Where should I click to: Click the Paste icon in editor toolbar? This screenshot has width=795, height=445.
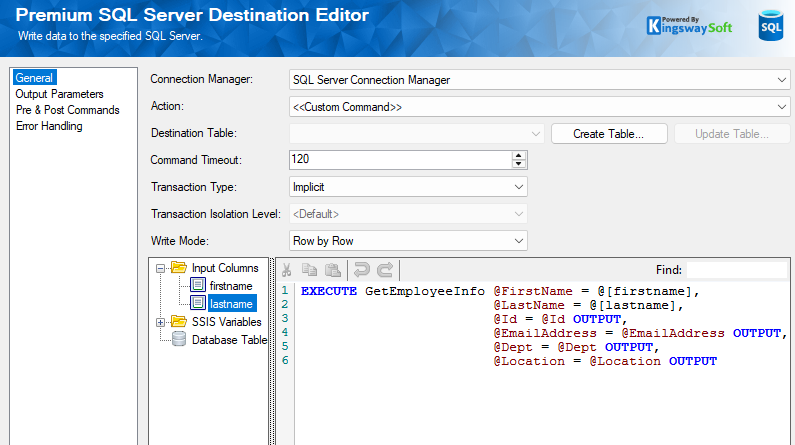point(331,270)
